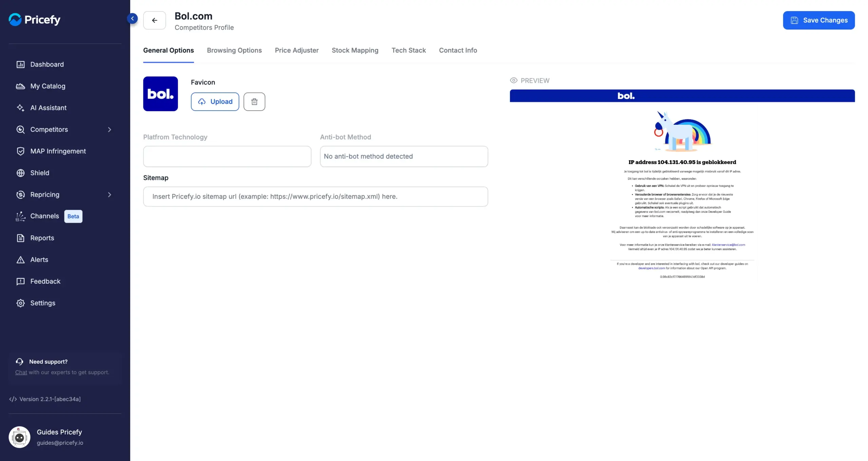
Task: Click the Competitors magnifier icon
Action: coord(21,129)
